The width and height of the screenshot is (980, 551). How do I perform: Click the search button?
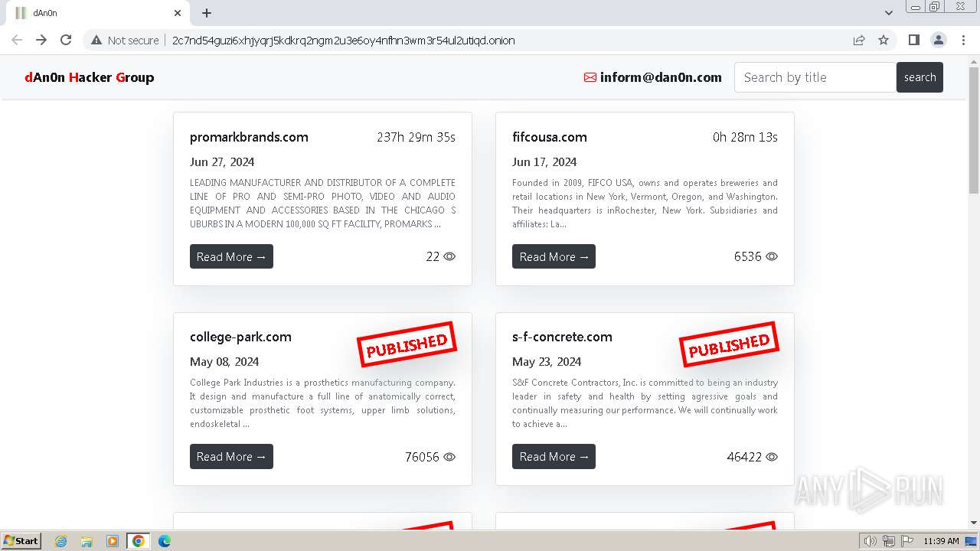[x=920, y=77]
